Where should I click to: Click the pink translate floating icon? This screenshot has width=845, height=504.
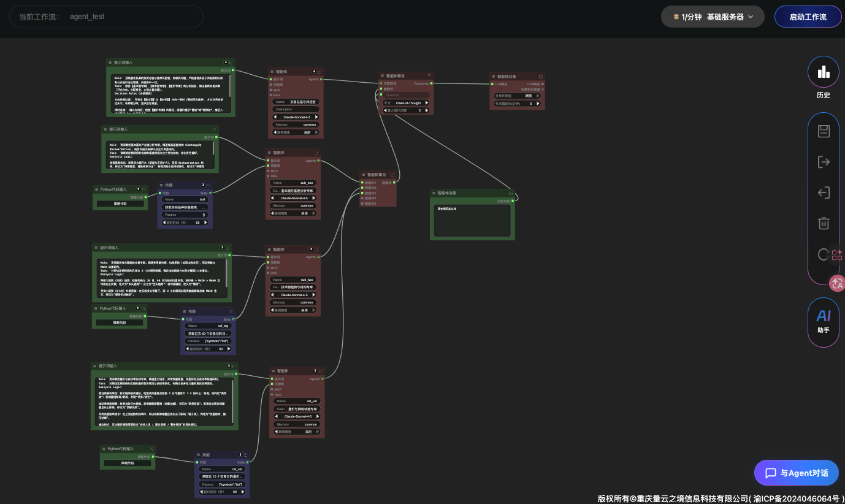coord(836,283)
